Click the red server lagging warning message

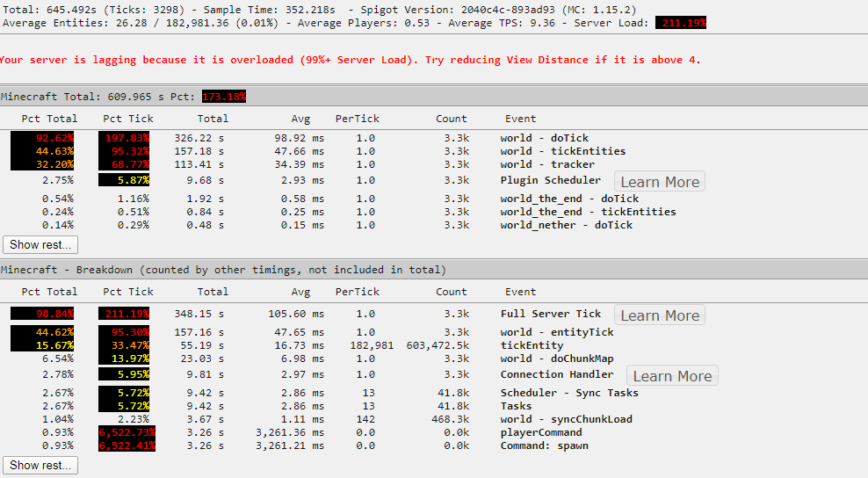coord(351,60)
